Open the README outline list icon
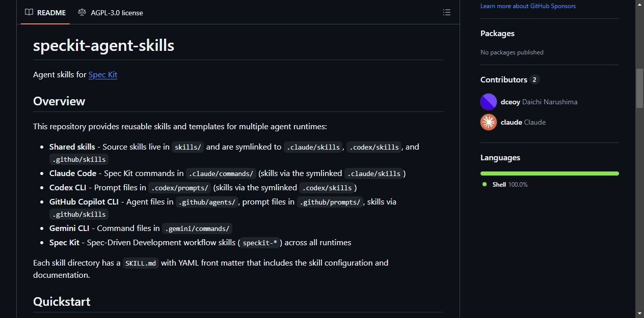 click(x=447, y=12)
